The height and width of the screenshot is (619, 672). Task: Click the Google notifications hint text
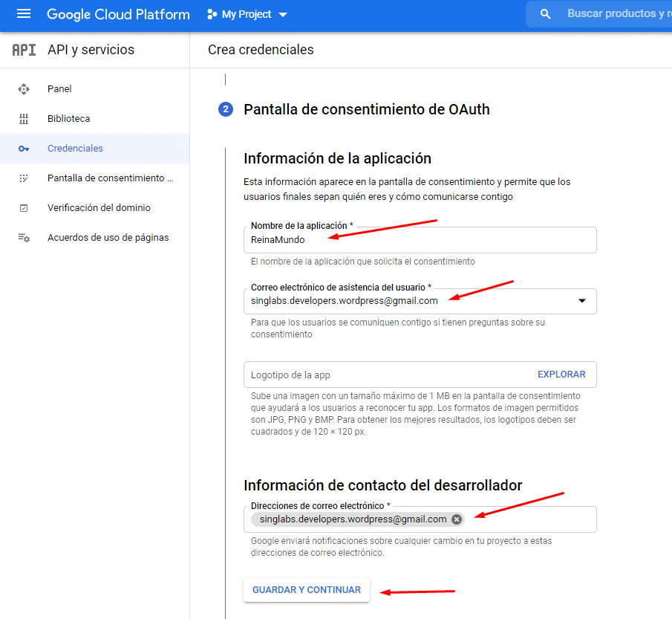401,547
